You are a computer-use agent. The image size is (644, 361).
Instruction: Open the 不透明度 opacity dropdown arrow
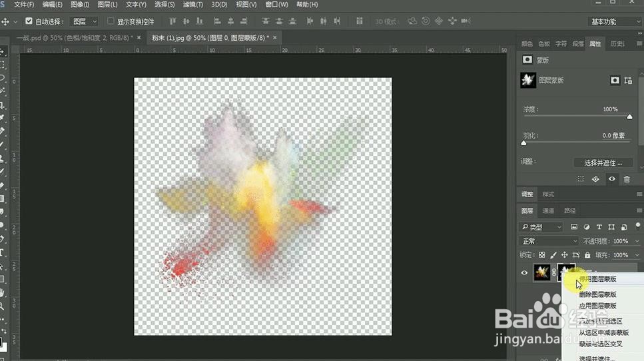pos(637,241)
